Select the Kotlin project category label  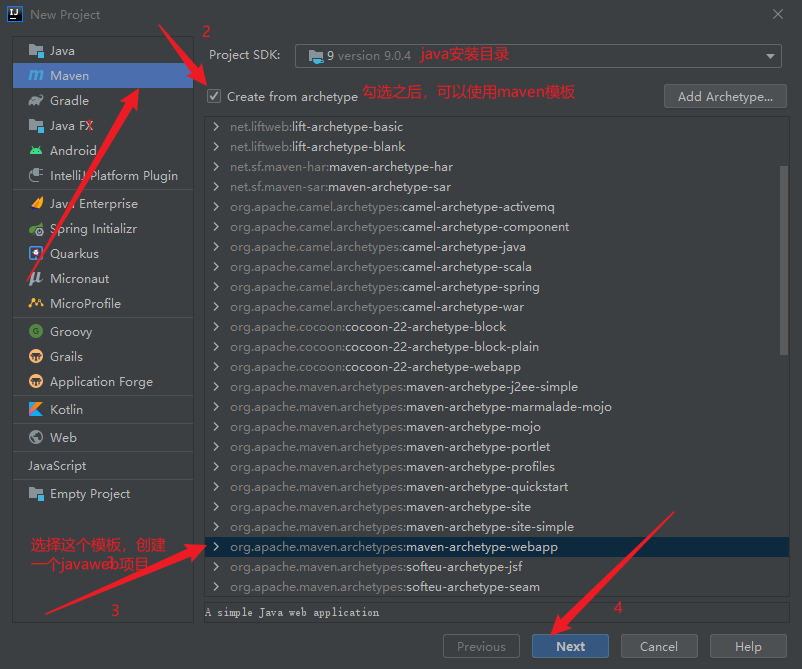pyautogui.click(x=66, y=410)
